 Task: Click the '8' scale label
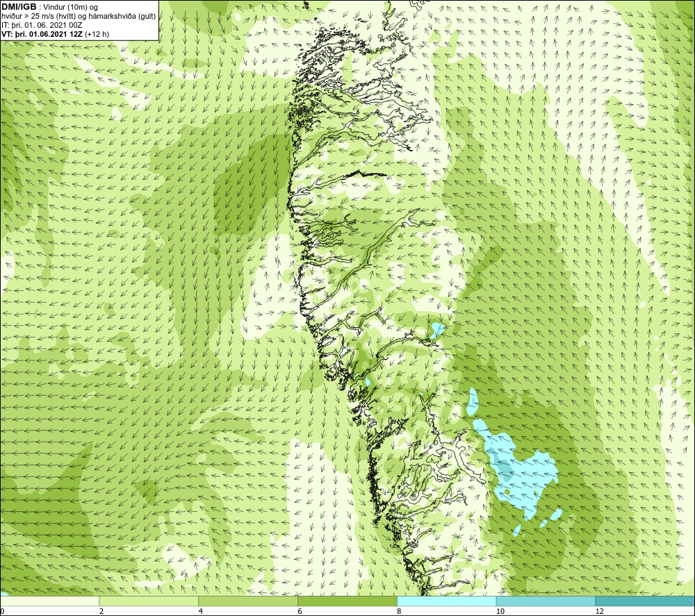[400, 611]
